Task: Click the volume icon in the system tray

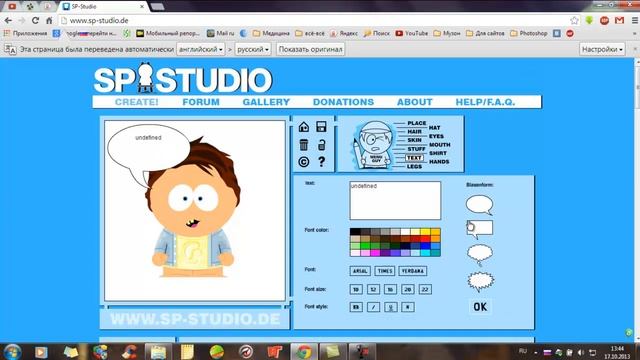Action: pos(580,352)
